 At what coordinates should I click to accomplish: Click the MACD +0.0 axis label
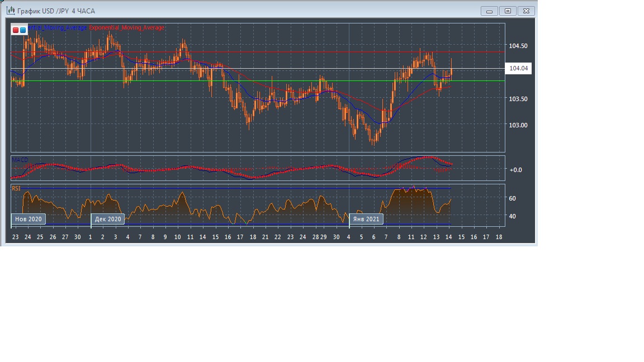[x=515, y=170]
